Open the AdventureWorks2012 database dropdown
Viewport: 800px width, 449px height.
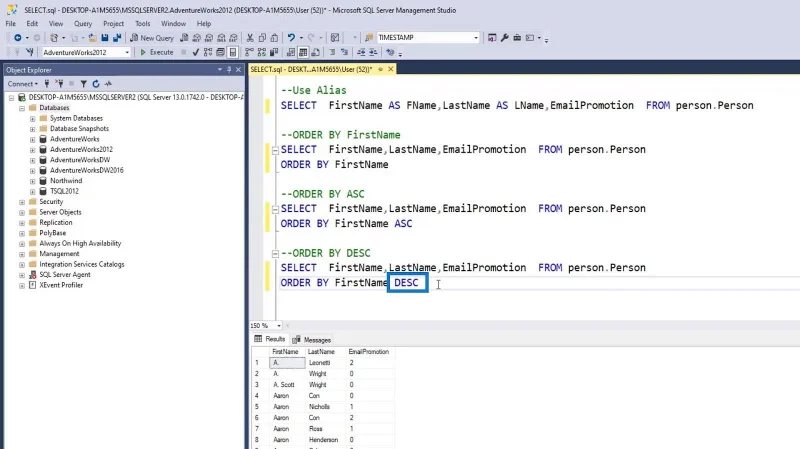pos(127,52)
